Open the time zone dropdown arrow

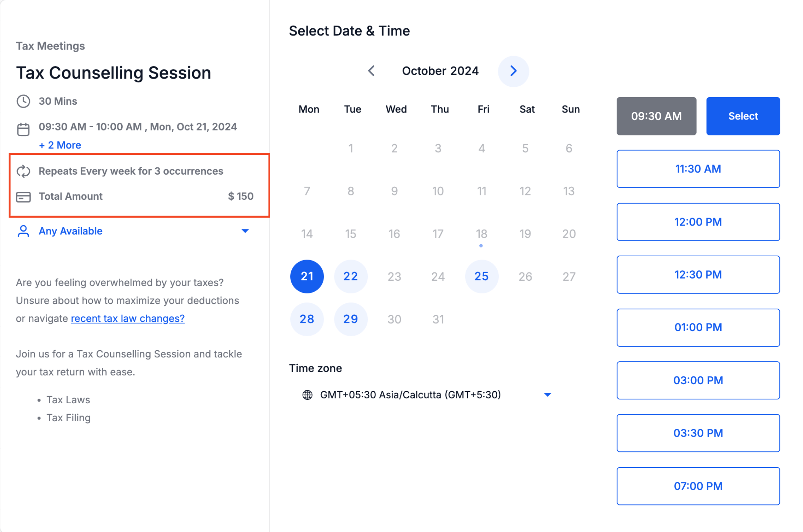(x=547, y=395)
